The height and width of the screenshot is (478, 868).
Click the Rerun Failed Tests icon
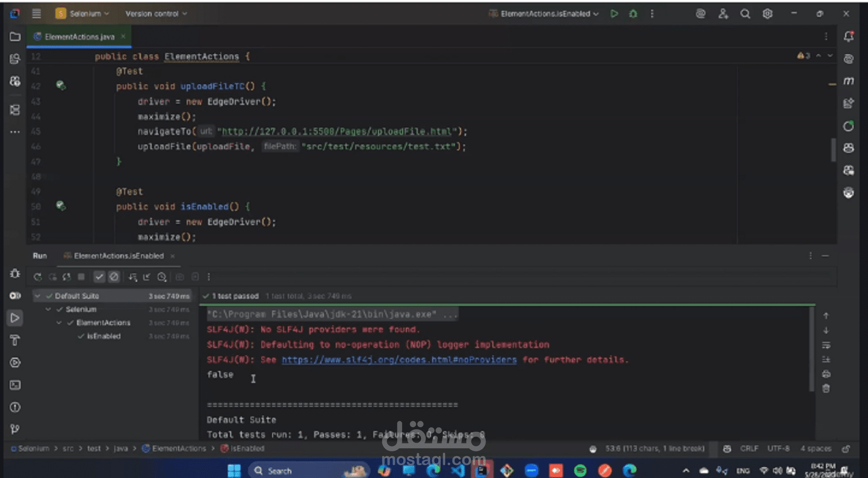[52, 277]
